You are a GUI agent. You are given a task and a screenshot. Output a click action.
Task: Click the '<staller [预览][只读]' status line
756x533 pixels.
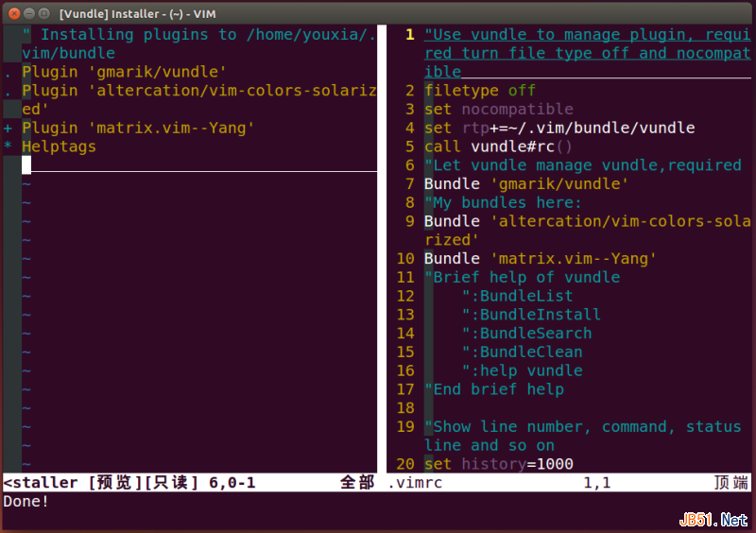coord(101,483)
